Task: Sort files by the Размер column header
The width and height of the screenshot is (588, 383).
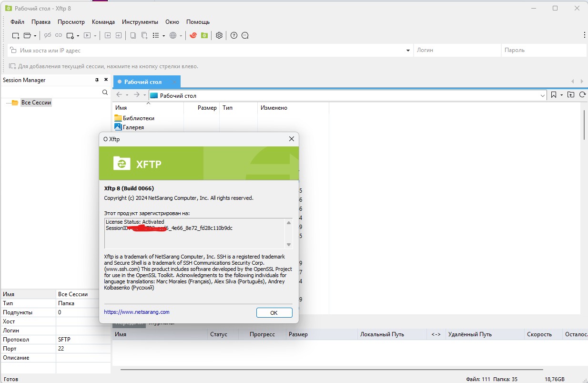Action: coord(202,108)
